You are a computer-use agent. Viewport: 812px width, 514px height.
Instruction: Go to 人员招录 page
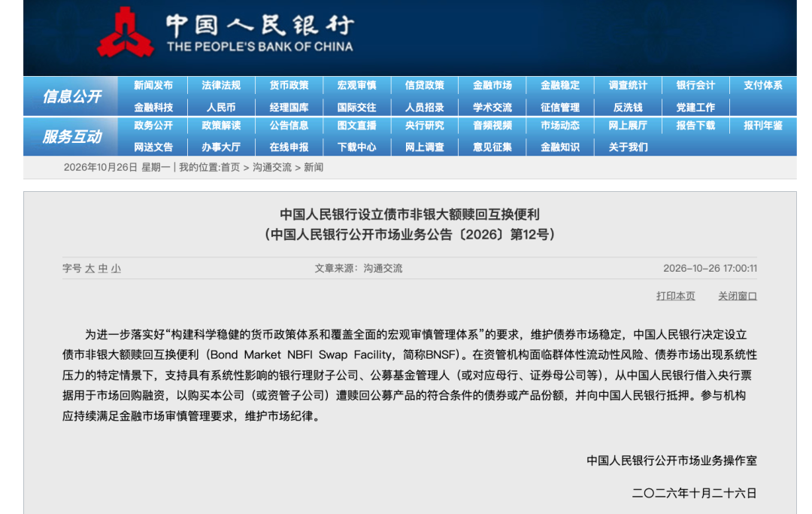coord(425,108)
